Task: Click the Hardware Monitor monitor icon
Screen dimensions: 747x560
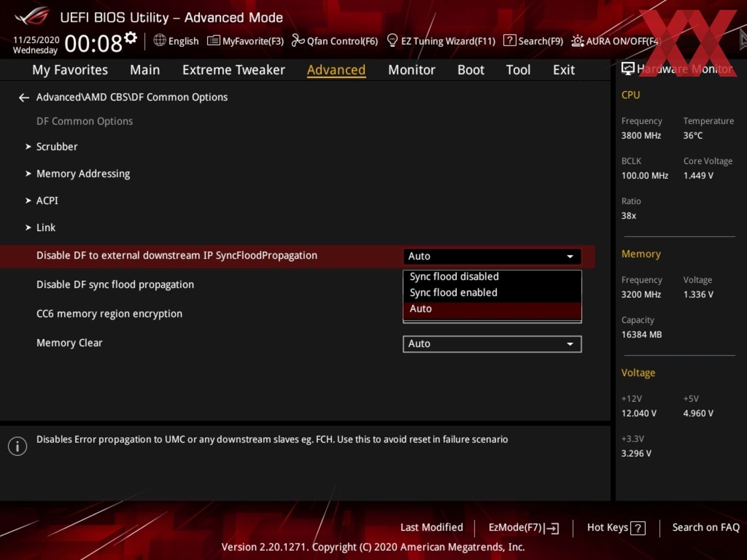Action: pos(627,69)
